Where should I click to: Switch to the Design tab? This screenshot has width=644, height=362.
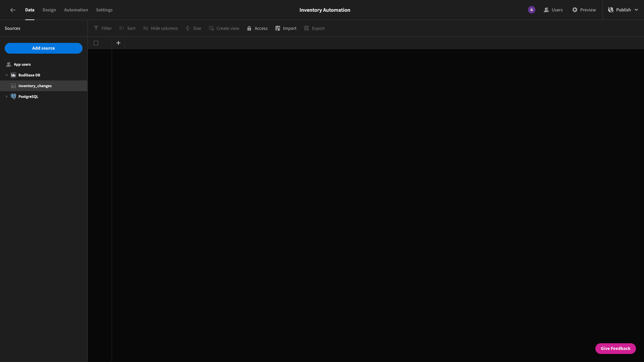49,10
